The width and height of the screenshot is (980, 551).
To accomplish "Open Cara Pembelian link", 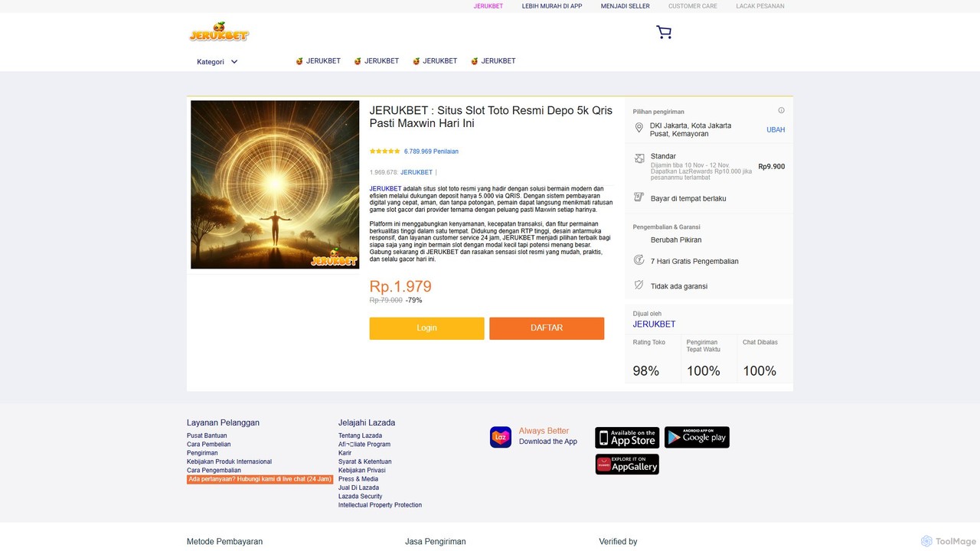I will point(208,444).
